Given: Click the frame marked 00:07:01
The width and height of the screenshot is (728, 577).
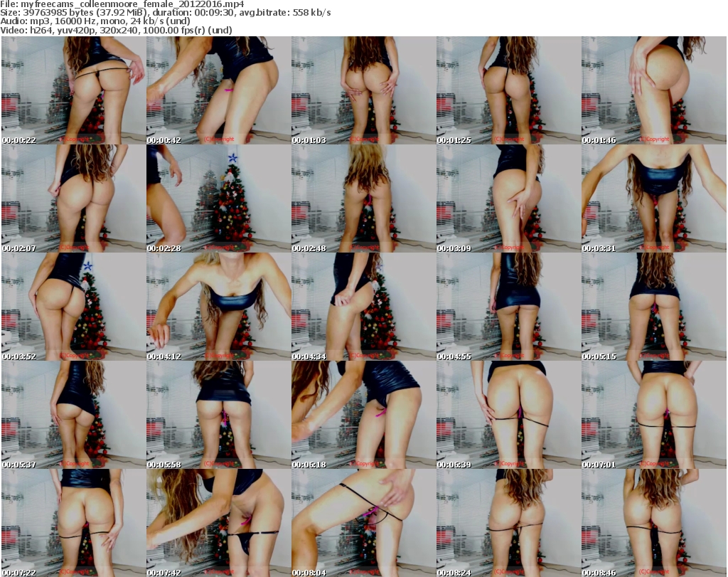Looking at the screenshot, I should (x=654, y=415).
